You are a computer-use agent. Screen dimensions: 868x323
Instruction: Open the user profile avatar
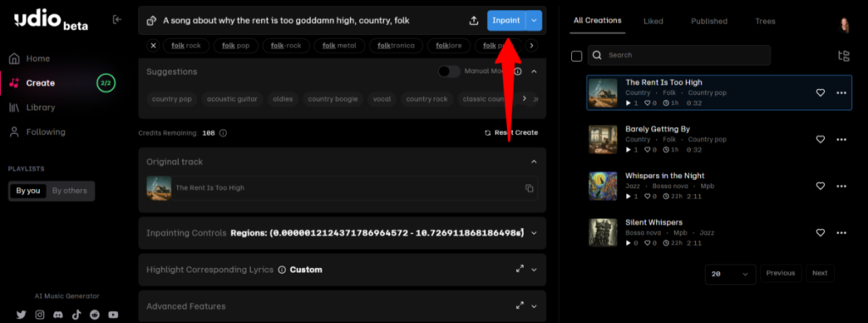pos(844,25)
